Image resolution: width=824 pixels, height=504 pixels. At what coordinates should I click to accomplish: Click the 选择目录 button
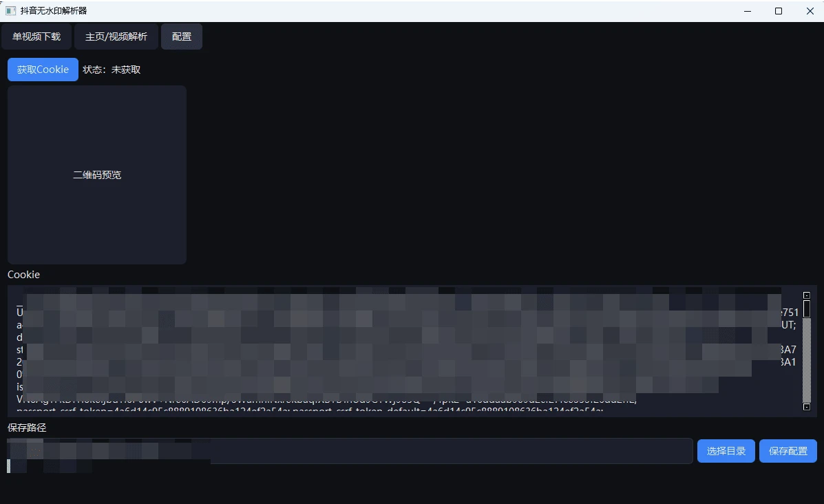pyautogui.click(x=726, y=451)
